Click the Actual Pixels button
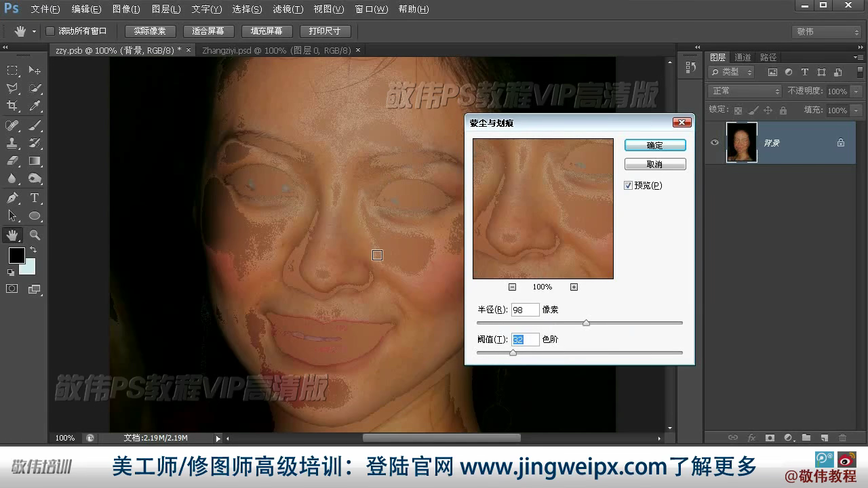The width and height of the screenshot is (868, 488). click(150, 31)
